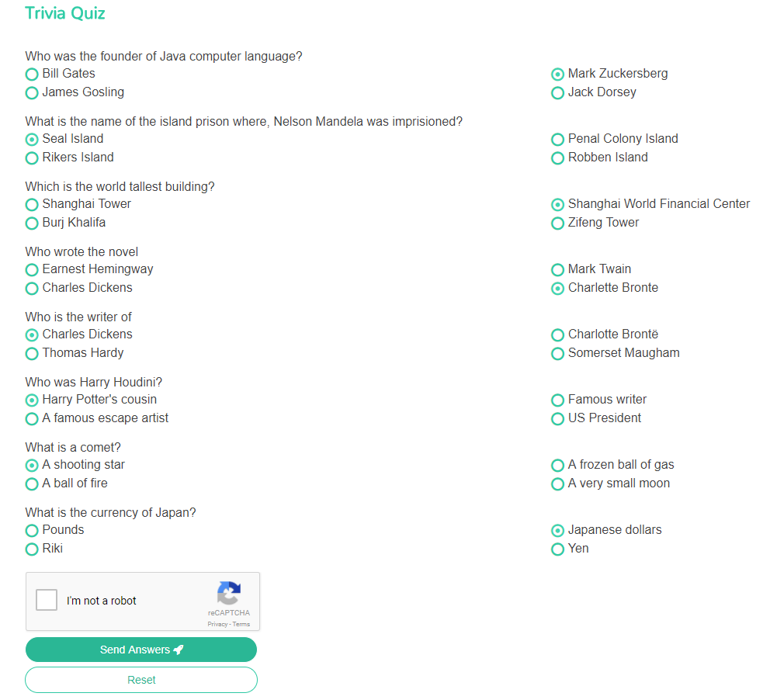Select Jack Dorsey radio button
The height and width of the screenshot is (700, 770).
pos(557,93)
